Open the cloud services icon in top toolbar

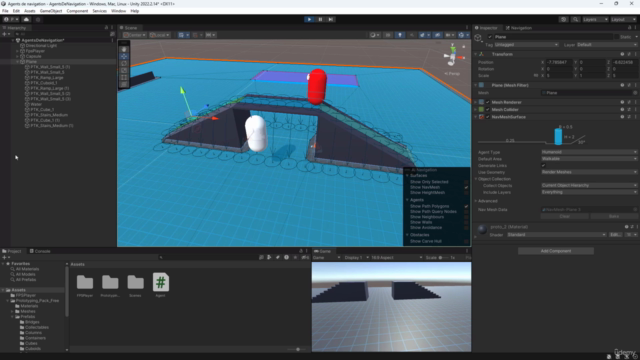27,19
